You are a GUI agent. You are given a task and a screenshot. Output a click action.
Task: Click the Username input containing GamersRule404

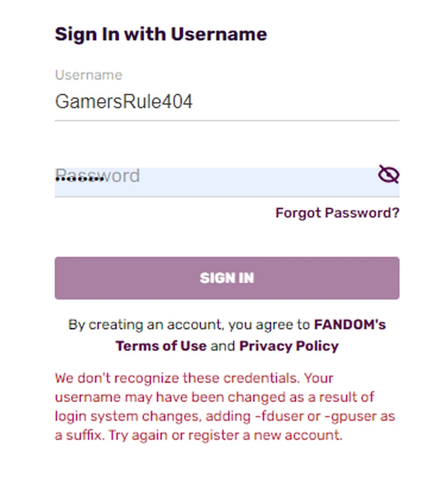point(175,101)
